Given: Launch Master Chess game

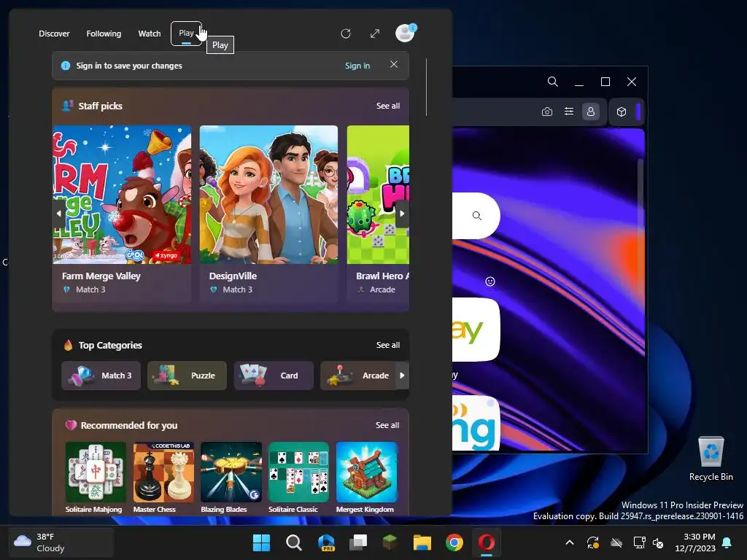Looking at the screenshot, I should click(x=163, y=478).
